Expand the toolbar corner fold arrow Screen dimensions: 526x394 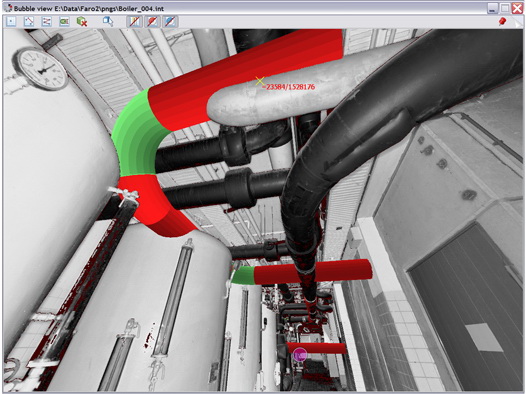(517, 21)
